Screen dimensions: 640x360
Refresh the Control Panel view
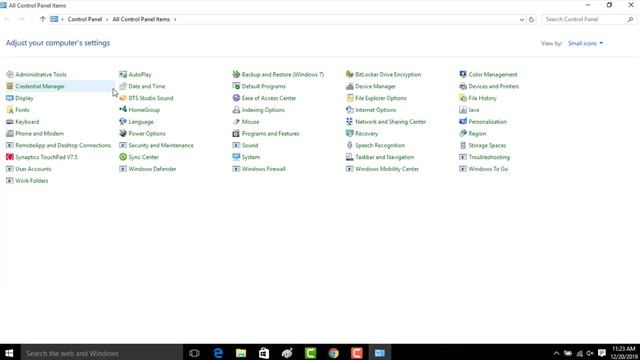[531, 20]
